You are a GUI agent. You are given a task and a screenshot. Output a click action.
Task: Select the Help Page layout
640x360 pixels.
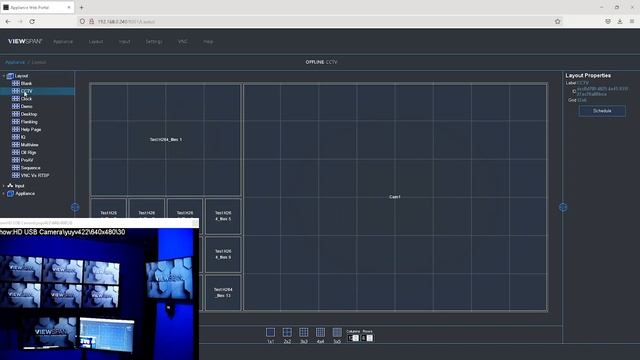click(31, 129)
